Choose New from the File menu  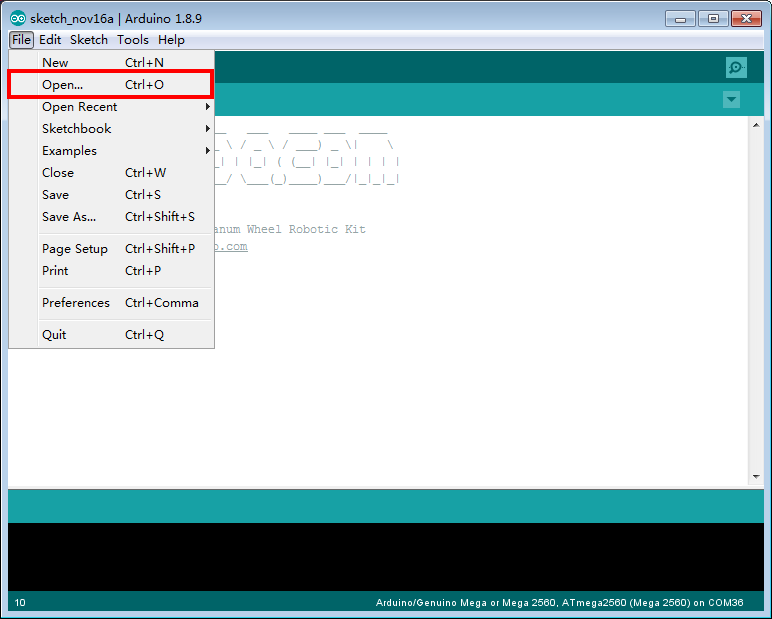pos(112,63)
